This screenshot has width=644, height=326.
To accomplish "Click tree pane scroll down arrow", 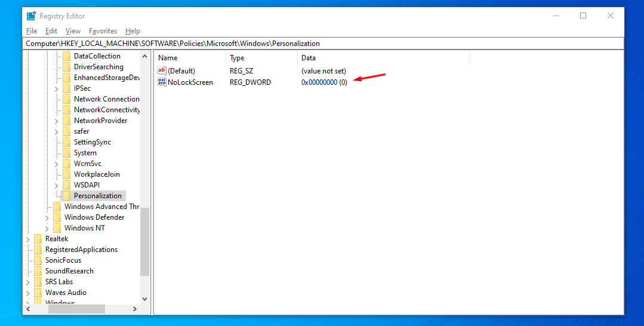I will pos(144,299).
